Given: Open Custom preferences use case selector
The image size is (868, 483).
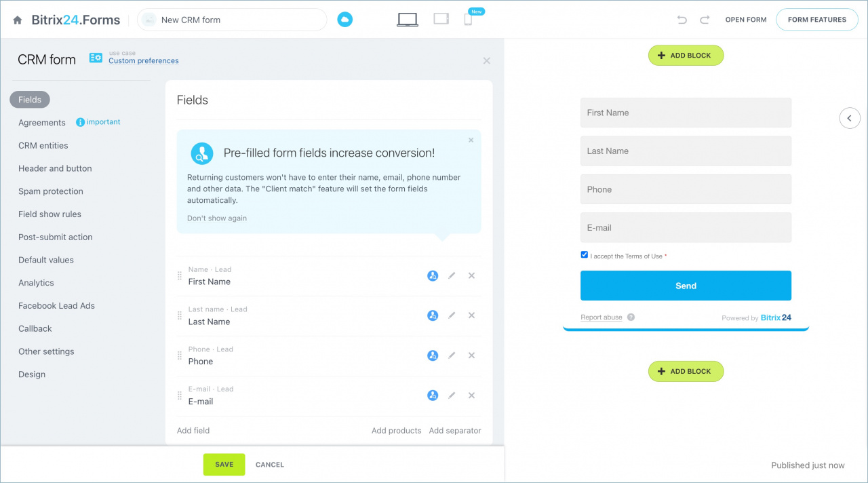Looking at the screenshot, I should pos(143,60).
